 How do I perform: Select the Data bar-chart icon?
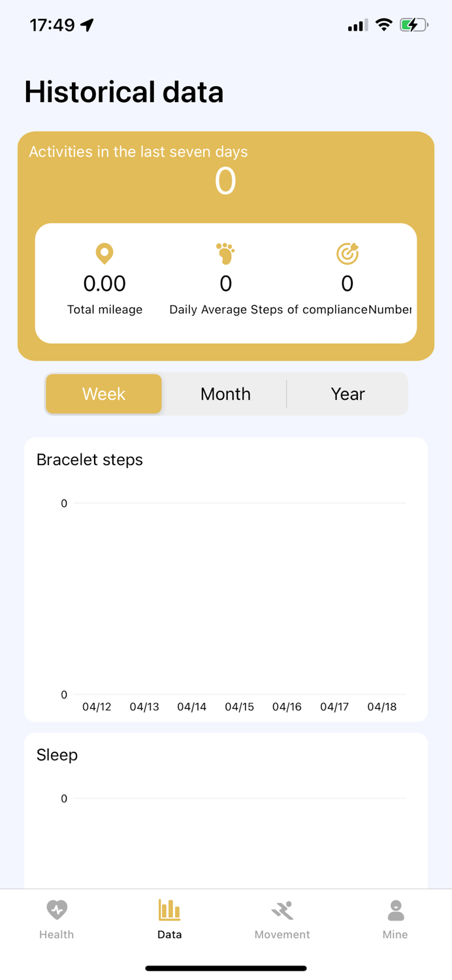click(169, 909)
